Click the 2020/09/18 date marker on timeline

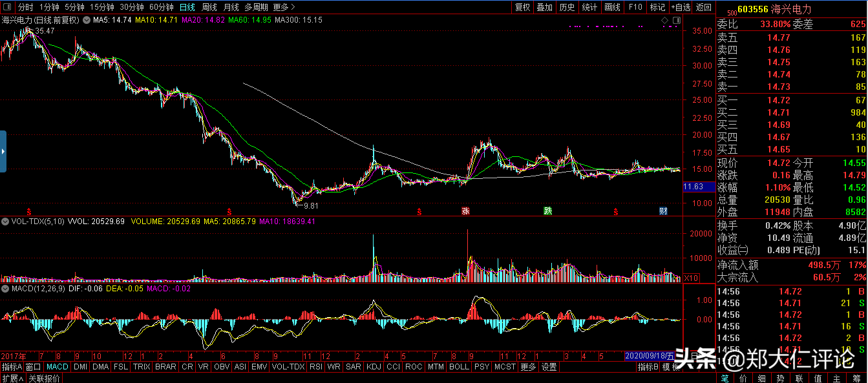649,356
